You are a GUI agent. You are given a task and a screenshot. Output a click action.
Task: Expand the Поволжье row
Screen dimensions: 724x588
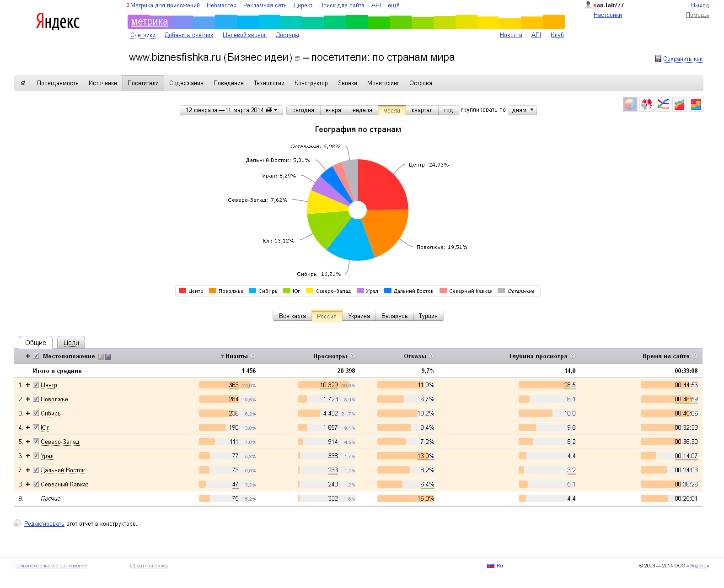pyautogui.click(x=28, y=399)
